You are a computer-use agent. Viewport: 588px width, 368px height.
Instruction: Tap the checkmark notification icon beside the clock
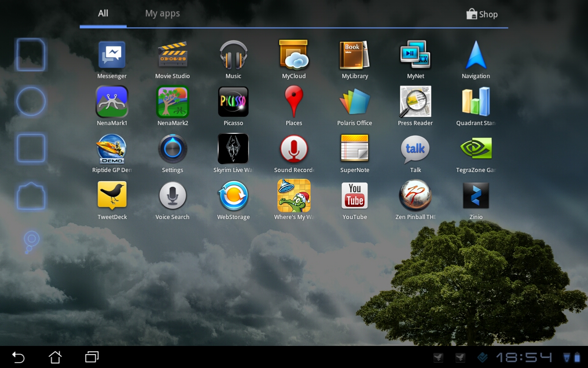482,357
